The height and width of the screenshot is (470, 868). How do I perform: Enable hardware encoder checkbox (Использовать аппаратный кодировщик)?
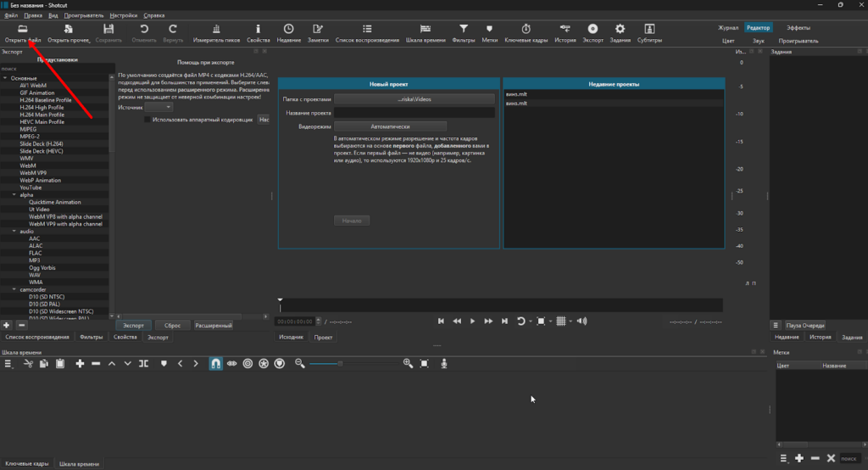[x=148, y=120]
